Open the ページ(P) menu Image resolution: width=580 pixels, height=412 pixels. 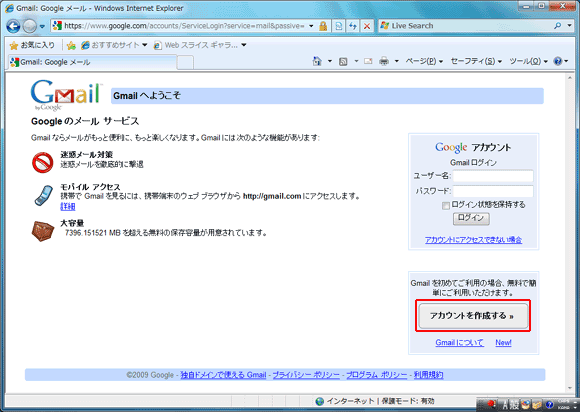pyautogui.click(x=424, y=61)
